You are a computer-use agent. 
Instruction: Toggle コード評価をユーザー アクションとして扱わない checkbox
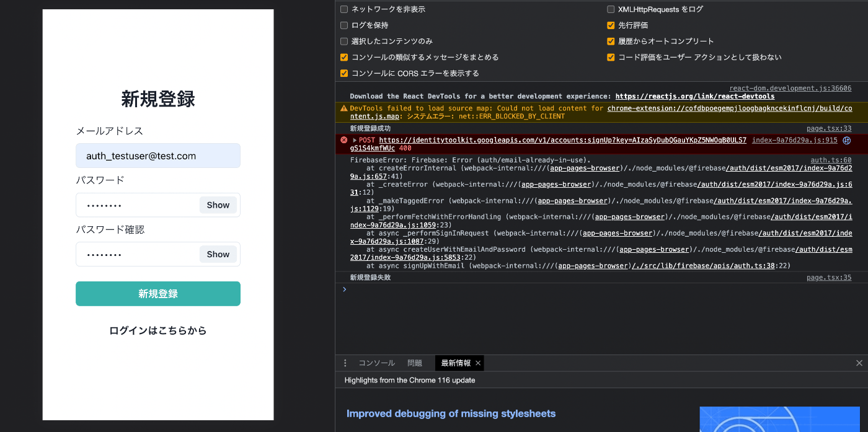point(611,58)
